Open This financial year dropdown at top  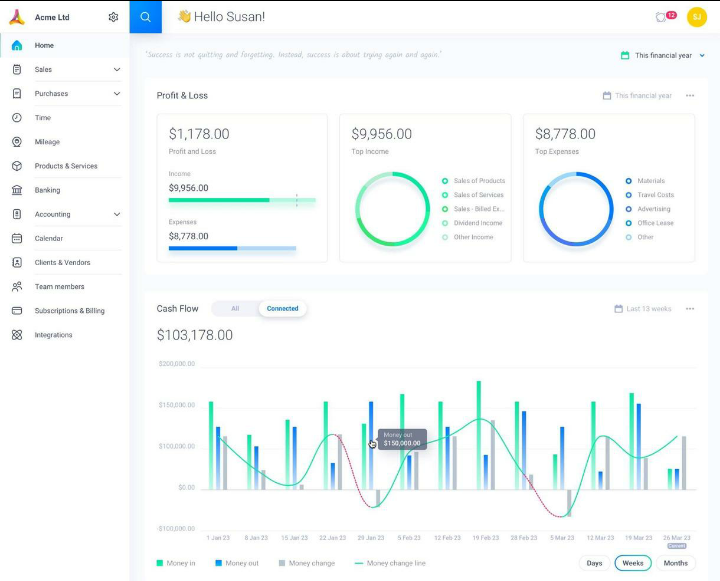tap(663, 56)
